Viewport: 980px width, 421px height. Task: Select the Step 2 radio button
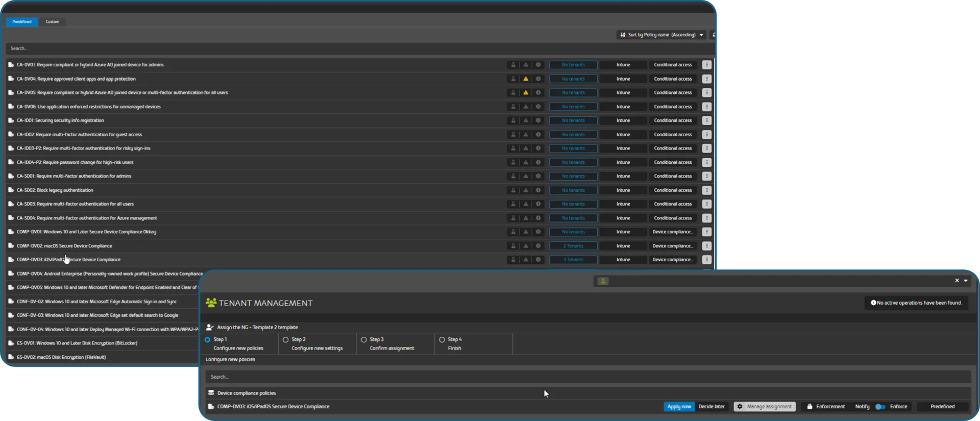[285, 340]
